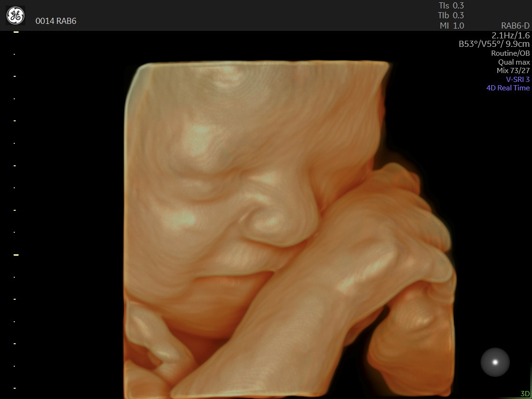Click the TIb 0.3 thermal index readout
532x399 pixels.
pos(451,15)
